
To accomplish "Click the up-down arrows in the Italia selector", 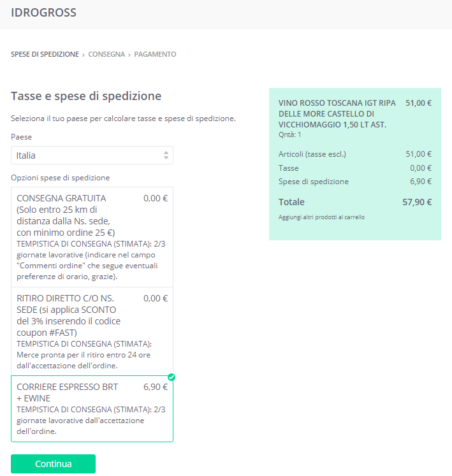I will pos(166,155).
